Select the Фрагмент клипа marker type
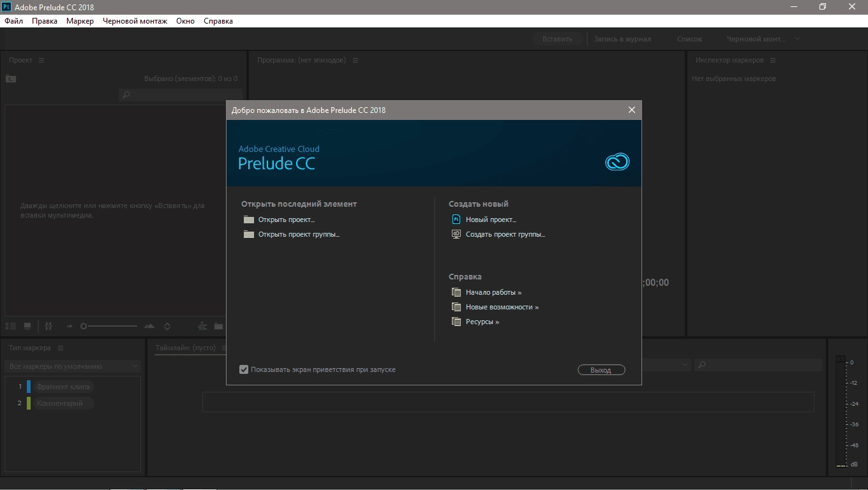The height and width of the screenshot is (490, 868). (63, 387)
